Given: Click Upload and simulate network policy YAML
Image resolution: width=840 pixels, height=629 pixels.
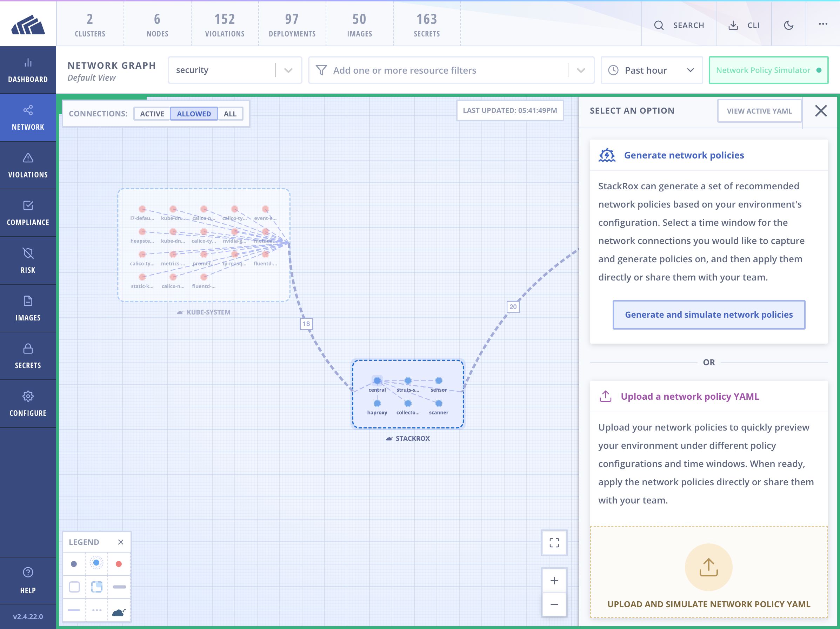Looking at the screenshot, I should point(709,604).
